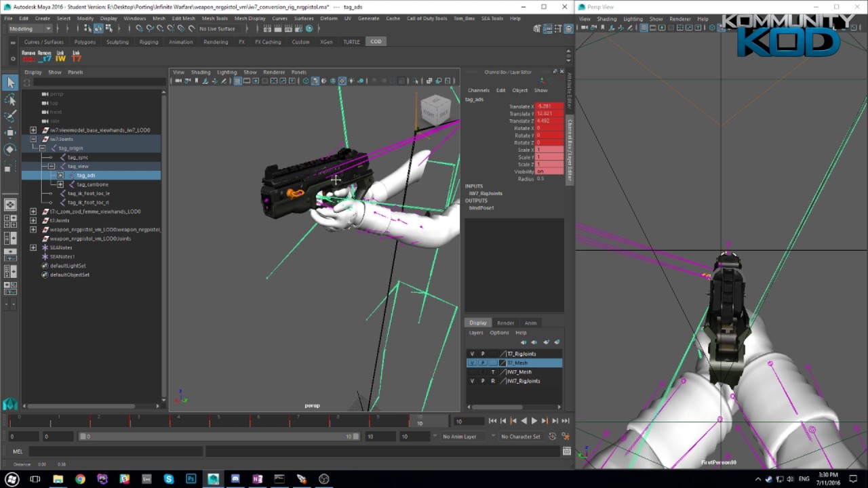
Task: Expand iw7:viewmodel_base_viewhands_iw7_LOD0 node
Action: tap(33, 130)
